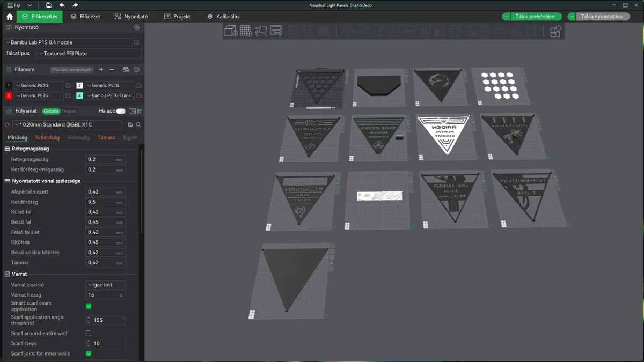The width and height of the screenshot is (644, 362).
Task: Click the Save project icon
Action: coord(48,5)
